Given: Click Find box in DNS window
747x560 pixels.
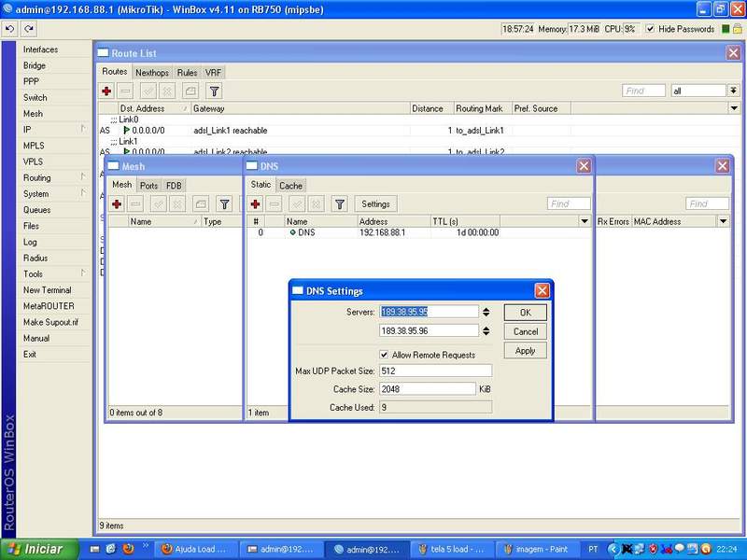Looking at the screenshot, I should click(x=569, y=203).
